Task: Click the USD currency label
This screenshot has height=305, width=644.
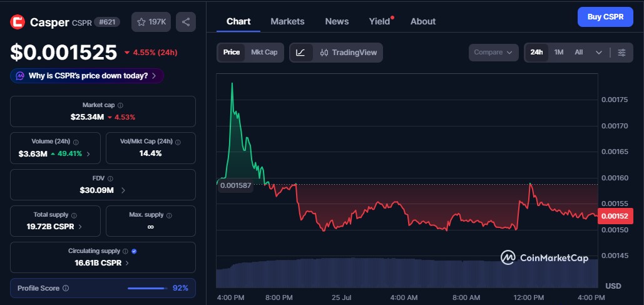Action: pos(613,286)
